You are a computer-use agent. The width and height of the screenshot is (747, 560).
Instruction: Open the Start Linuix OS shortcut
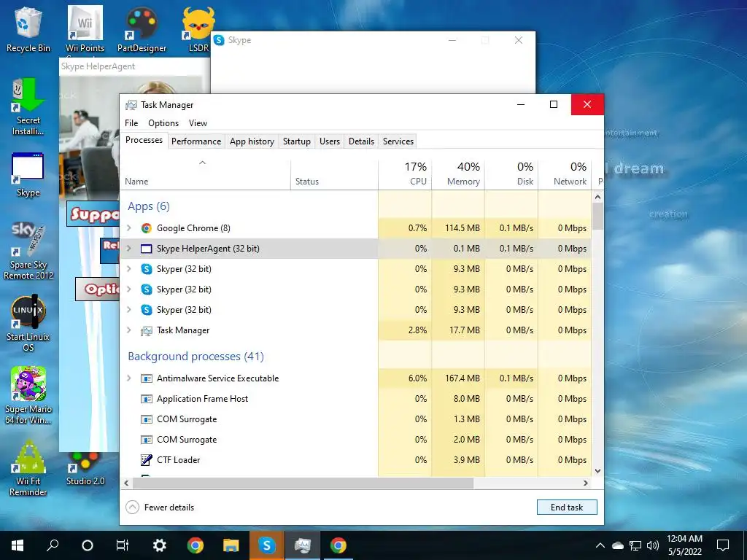[28, 323]
